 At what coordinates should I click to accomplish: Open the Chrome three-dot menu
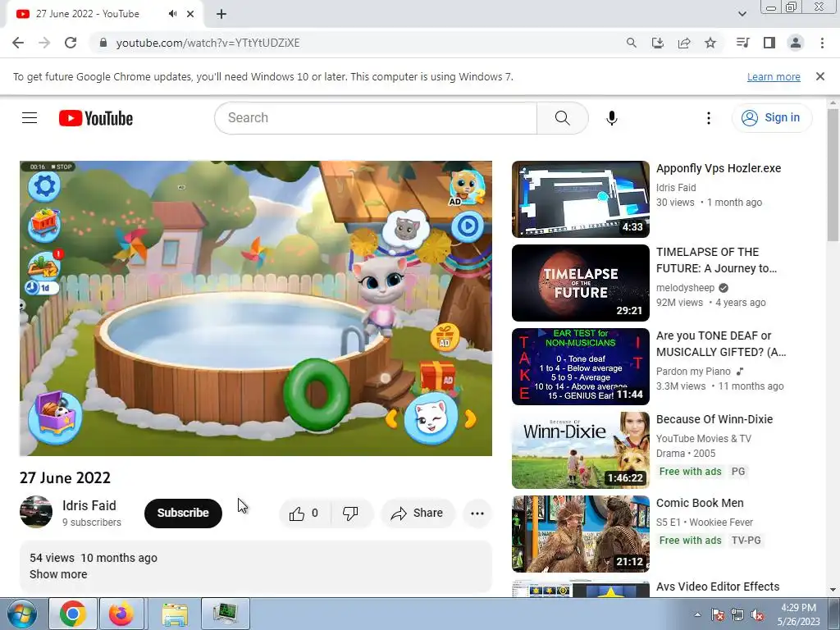(822, 43)
